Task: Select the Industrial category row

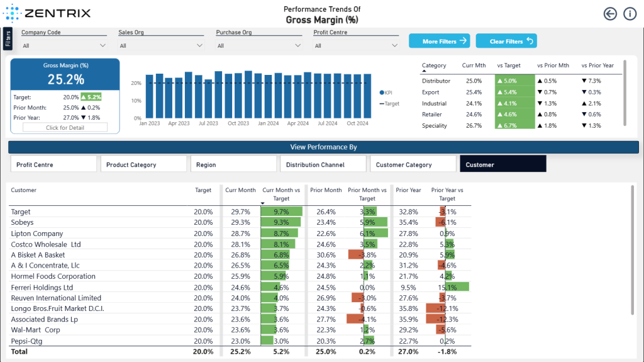Action: coord(520,103)
